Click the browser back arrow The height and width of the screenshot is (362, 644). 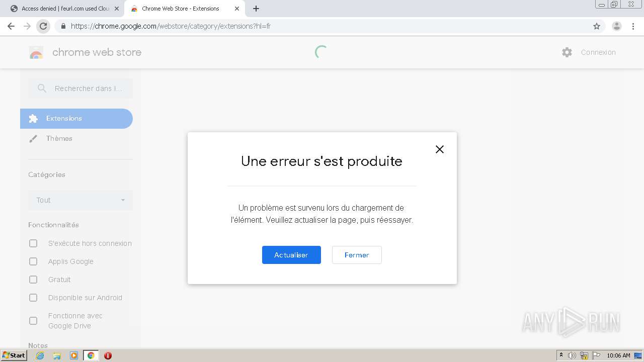[x=11, y=26]
